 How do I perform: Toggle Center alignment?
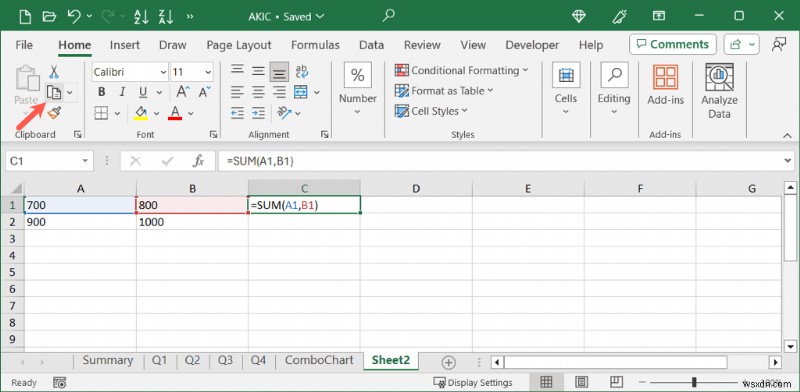pos(258,92)
